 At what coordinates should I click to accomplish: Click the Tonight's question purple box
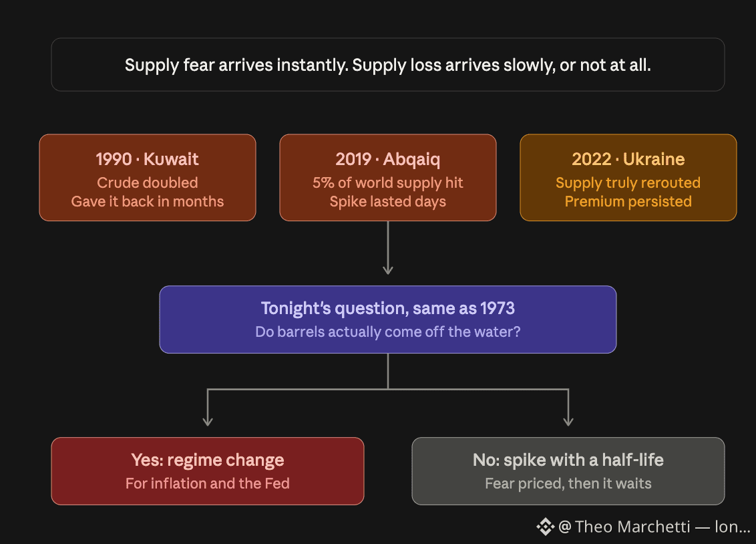pos(387,319)
